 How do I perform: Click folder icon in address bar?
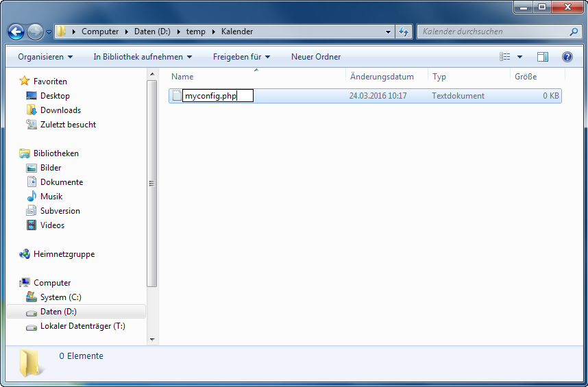pyautogui.click(x=61, y=32)
